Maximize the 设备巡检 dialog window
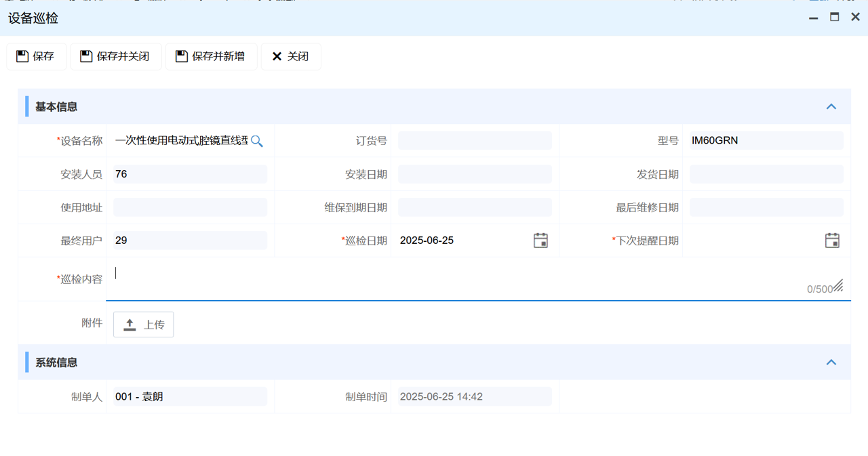Screen dimensions: 868x456 pos(835,18)
